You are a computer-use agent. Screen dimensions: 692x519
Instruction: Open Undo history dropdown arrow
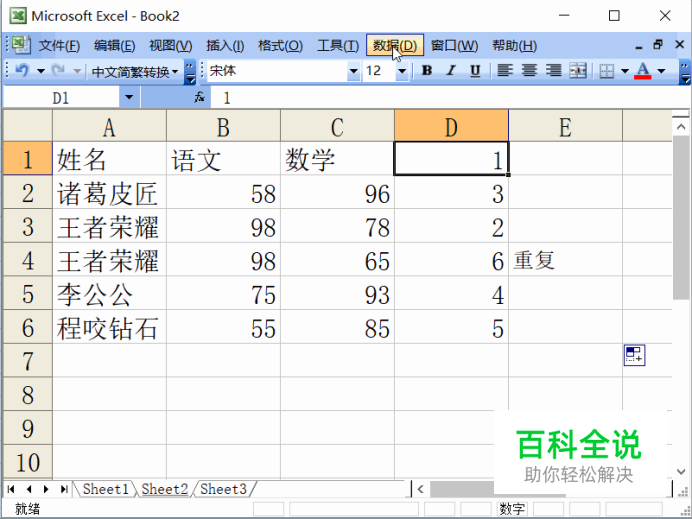41,71
